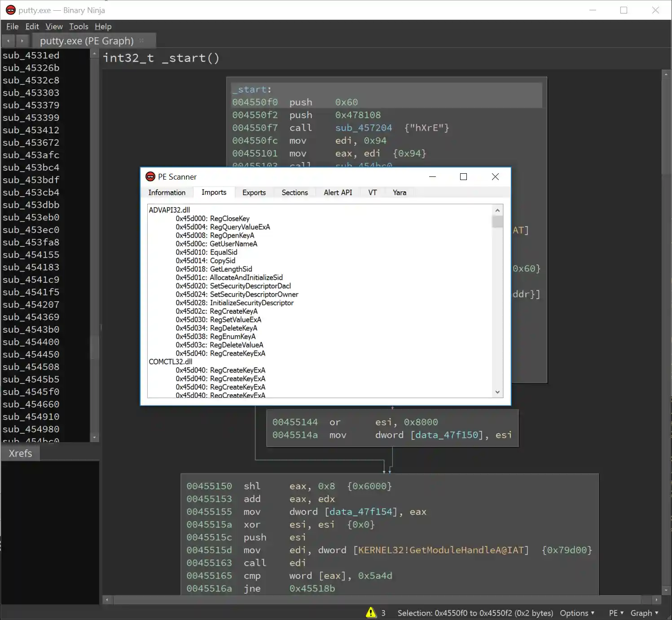Close the putty.exe (PE Graph) tab
Screen dimensions: 672x620
[x=142, y=41]
